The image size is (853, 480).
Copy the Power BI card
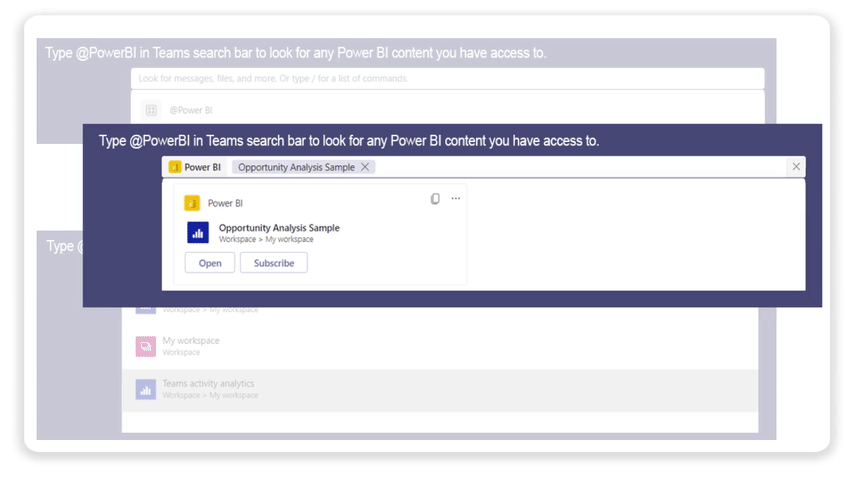pos(435,199)
